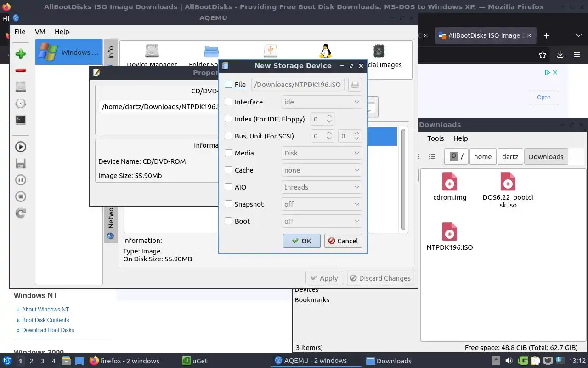The image size is (588, 368).
Task: Enable the AIO checkbox
Action: coord(228,187)
